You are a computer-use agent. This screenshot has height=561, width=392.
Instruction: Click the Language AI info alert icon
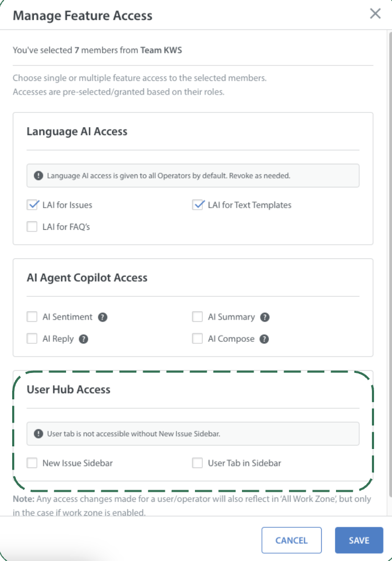39,175
